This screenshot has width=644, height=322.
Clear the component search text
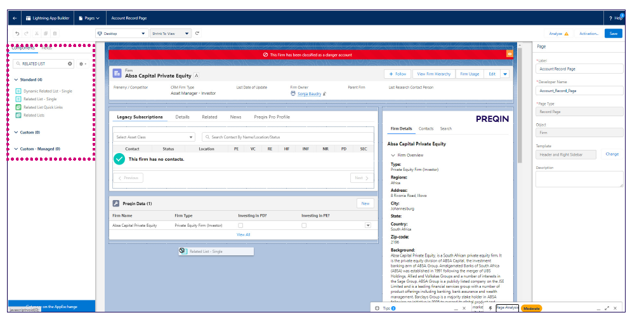(70, 64)
